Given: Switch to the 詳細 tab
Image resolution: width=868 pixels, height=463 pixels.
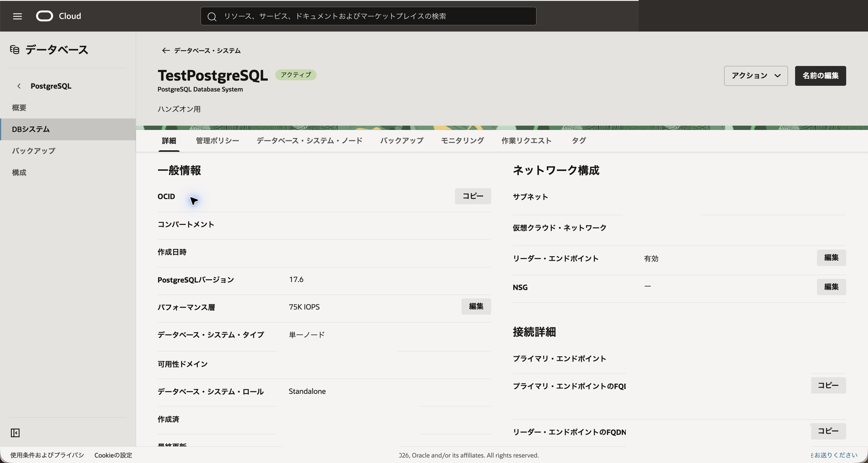Looking at the screenshot, I should [x=169, y=141].
